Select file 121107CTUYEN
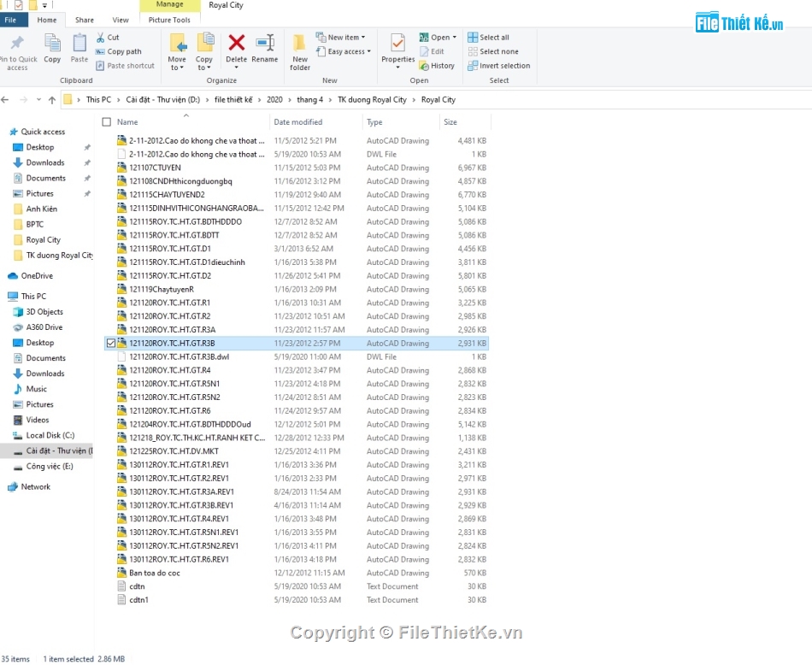The image size is (812, 665). 156,168
